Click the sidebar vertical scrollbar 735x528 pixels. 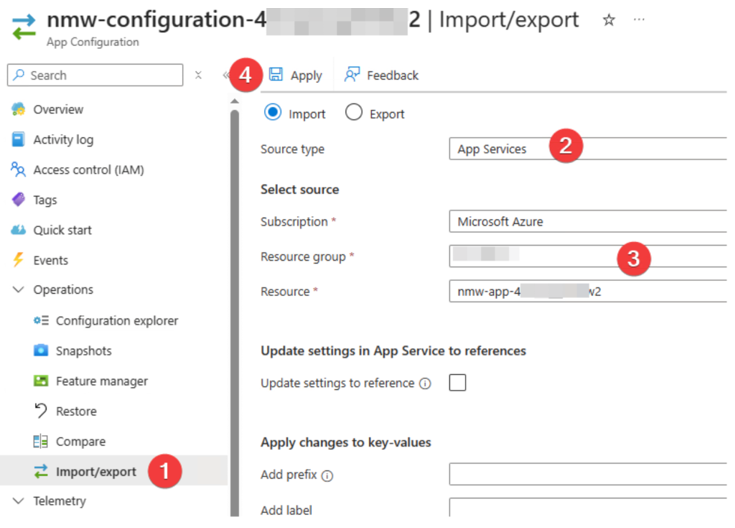pos(235,312)
